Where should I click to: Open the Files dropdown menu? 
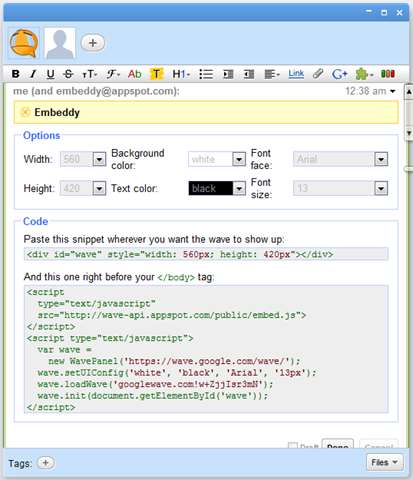[x=385, y=462]
